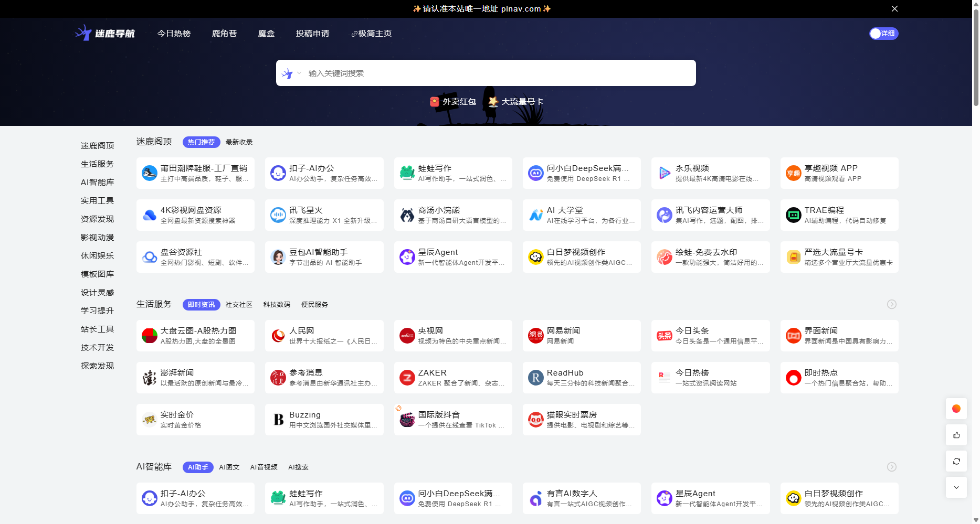980x524 pixels.
Task: Jump to 技术开发 in sidebar
Action: [97, 348]
